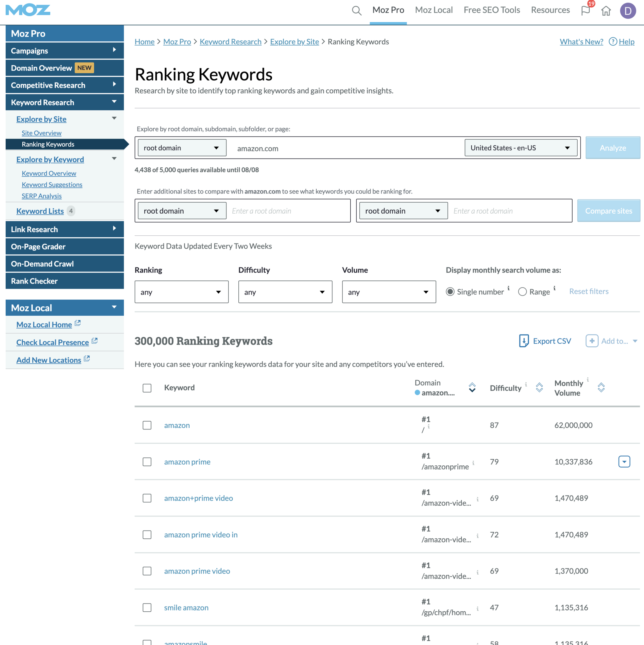
Task: Open the user avatar D menu
Action: (628, 11)
